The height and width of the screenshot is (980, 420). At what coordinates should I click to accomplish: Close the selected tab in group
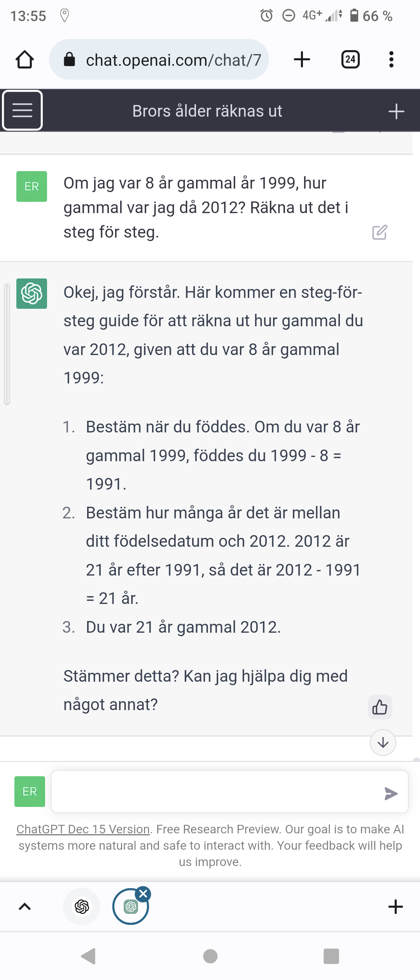point(143,894)
